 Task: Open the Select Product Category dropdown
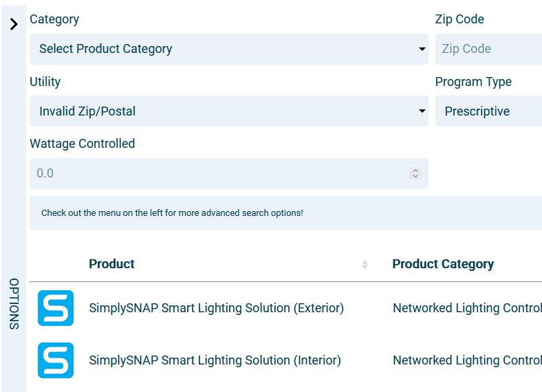(x=228, y=49)
